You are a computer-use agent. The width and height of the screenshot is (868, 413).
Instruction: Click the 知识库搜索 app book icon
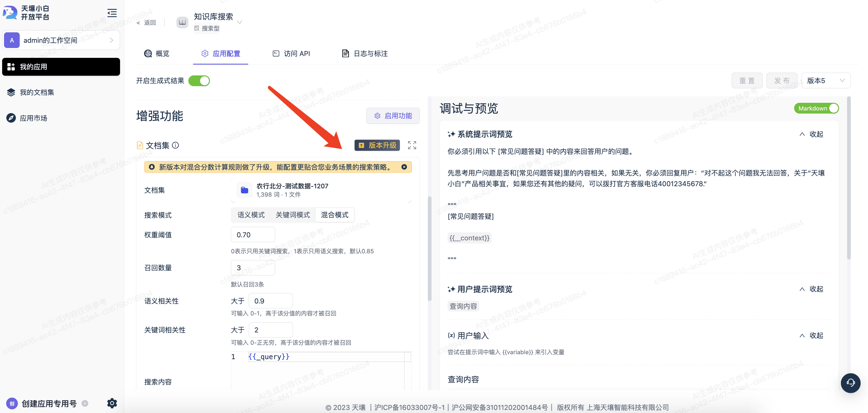point(182,22)
